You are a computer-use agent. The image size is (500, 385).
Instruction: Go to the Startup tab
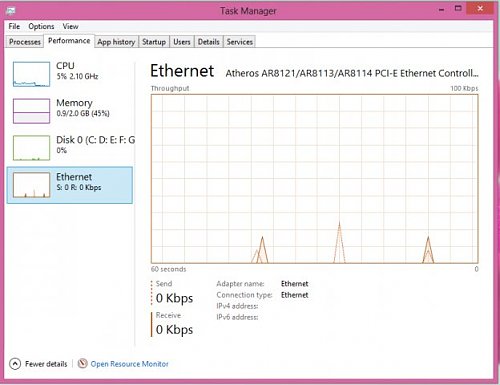(154, 42)
